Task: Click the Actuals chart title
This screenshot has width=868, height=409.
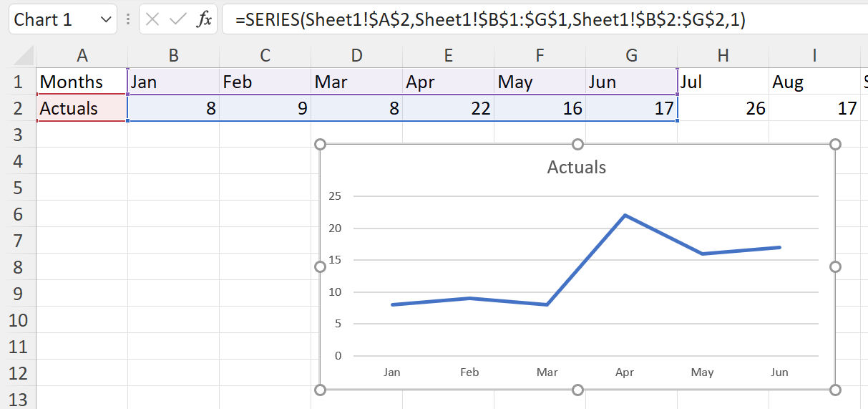Action: point(577,167)
